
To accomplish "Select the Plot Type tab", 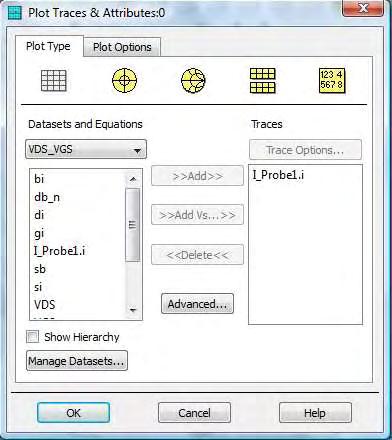I will coord(49,46).
